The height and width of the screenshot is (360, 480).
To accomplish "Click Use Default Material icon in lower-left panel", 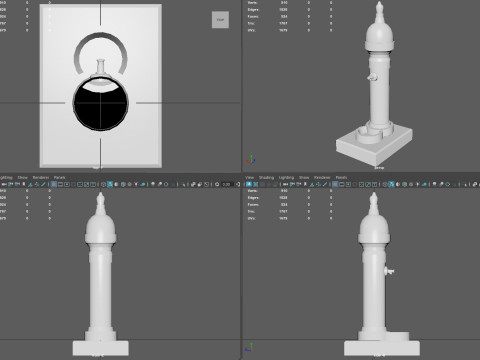I will (x=116, y=184).
